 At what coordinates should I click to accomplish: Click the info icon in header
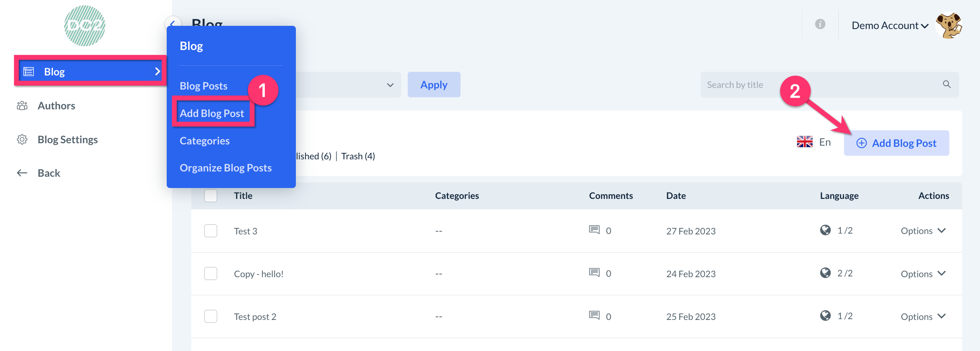(x=820, y=24)
